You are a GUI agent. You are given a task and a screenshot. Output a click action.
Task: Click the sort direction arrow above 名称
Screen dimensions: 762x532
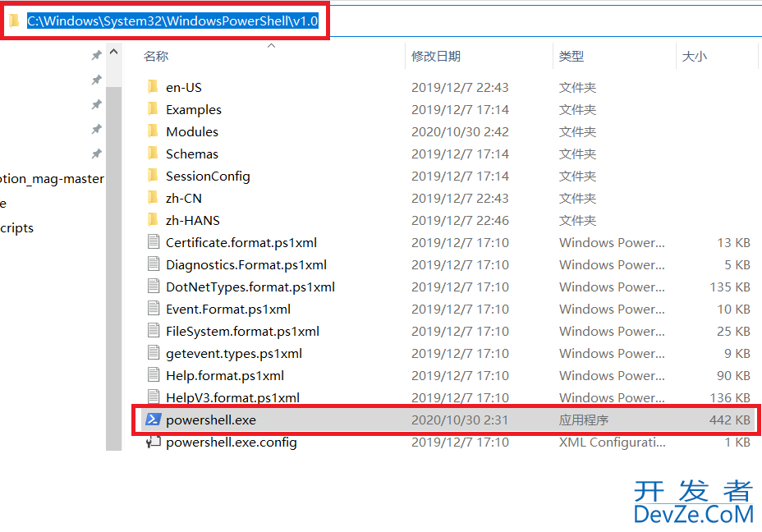pos(271,46)
